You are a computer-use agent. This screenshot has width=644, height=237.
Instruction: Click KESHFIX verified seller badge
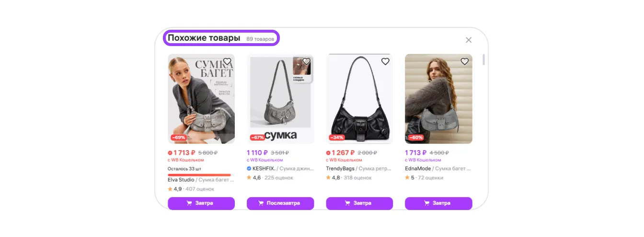(249, 168)
